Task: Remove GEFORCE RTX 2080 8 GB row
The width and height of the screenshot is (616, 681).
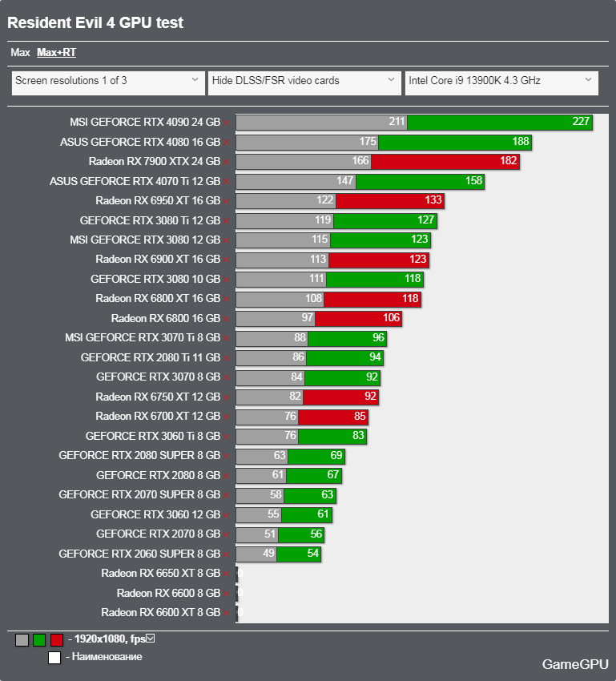Action: click(226, 476)
